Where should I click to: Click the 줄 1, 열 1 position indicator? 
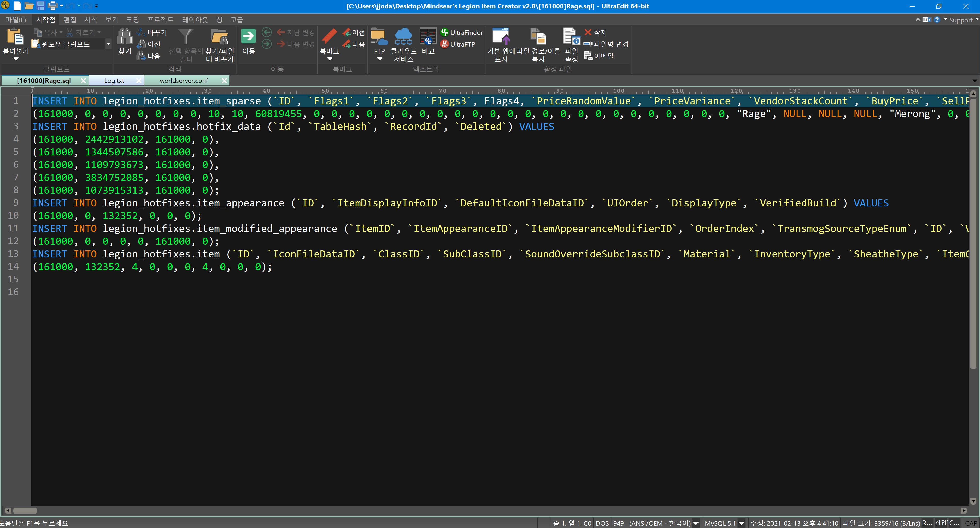point(572,523)
